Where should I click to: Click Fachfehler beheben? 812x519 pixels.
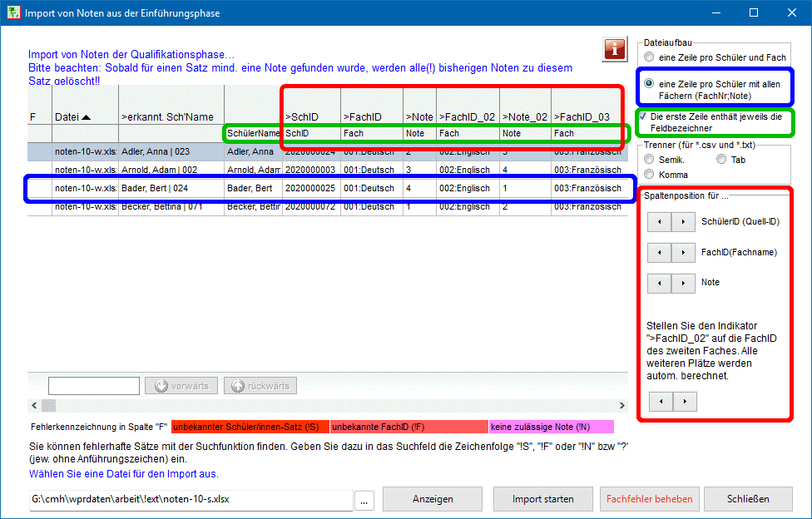pos(649,499)
